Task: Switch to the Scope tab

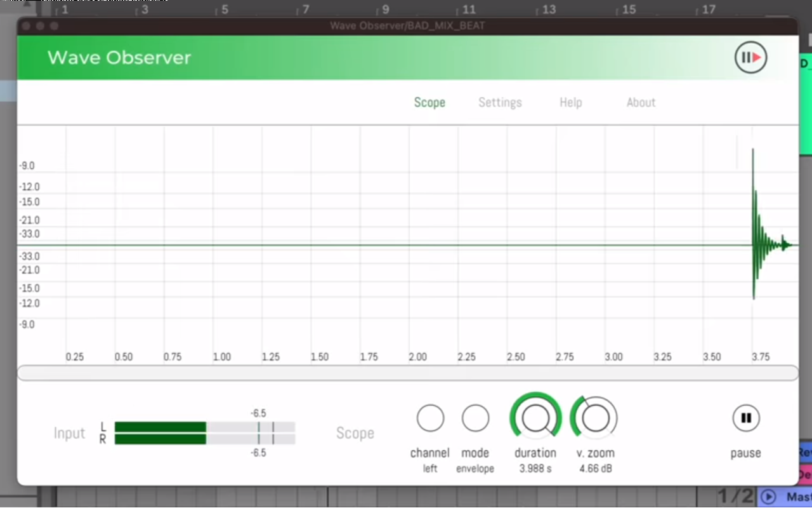Action: 429,102
